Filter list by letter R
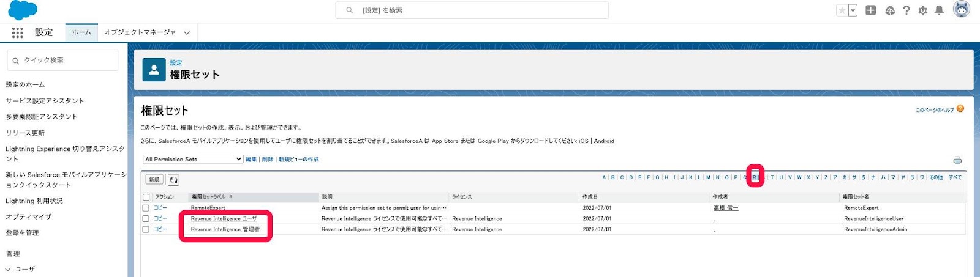Image resolution: width=980 pixels, height=277 pixels. (x=755, y=177)
